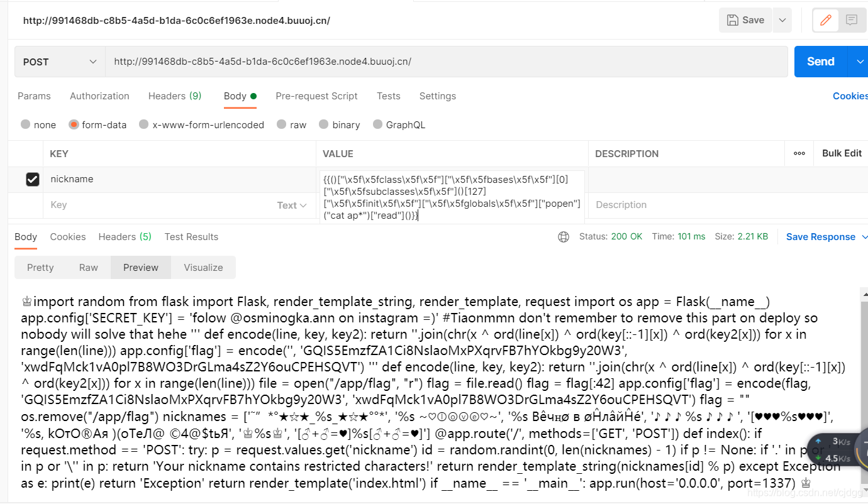Open the Tests tab

(x=389, y=96)
